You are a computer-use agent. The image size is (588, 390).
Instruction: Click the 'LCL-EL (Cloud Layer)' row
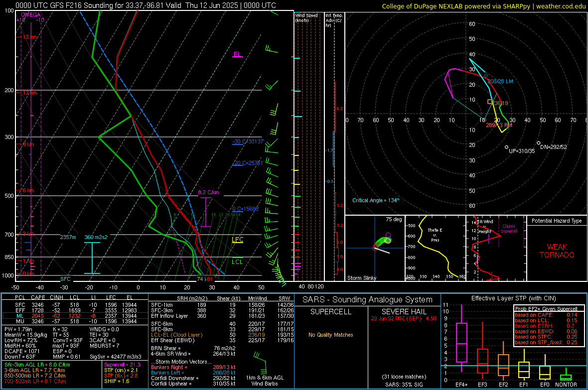(x=222, y=335)
